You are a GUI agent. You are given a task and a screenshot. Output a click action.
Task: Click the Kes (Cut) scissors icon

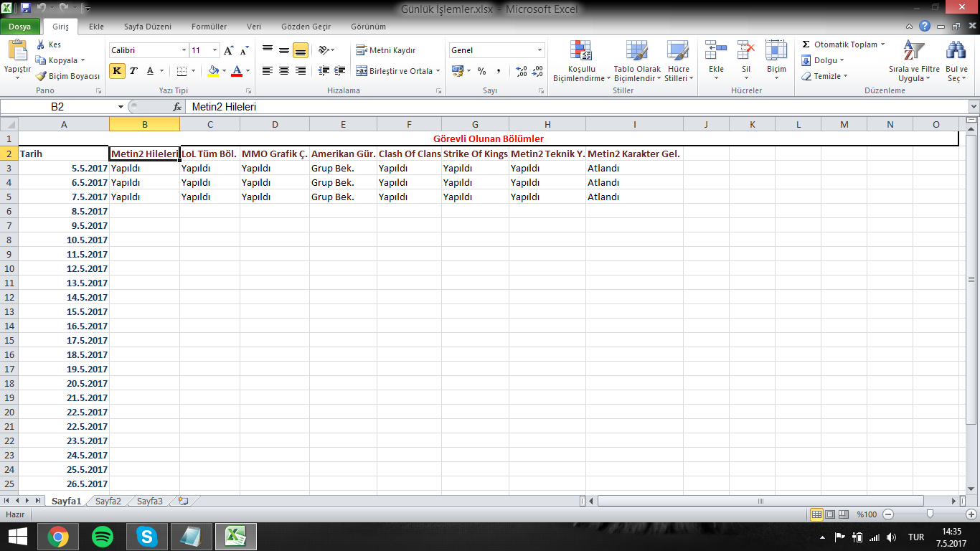pos(41,44)
